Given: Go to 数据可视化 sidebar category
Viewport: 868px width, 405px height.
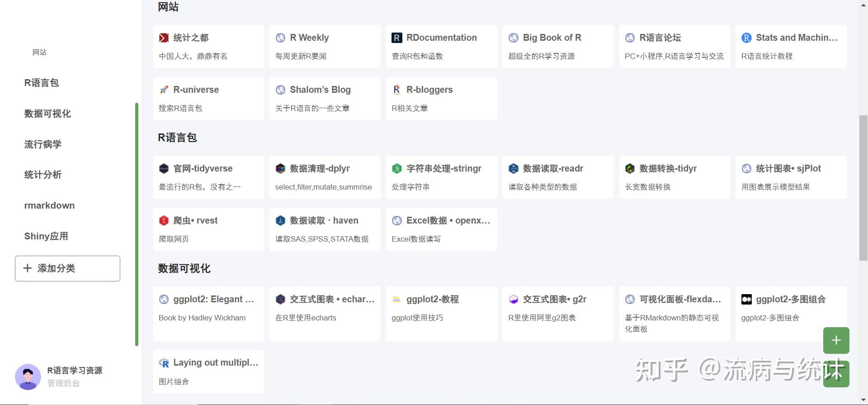Looking at the screenshot, I should point(47,114).
